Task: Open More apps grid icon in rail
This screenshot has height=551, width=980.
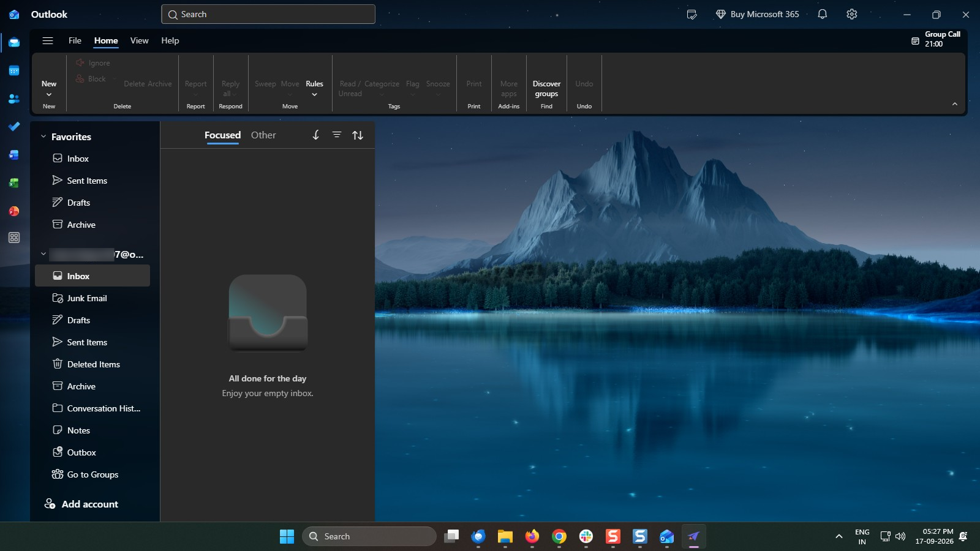Action: 14,238
